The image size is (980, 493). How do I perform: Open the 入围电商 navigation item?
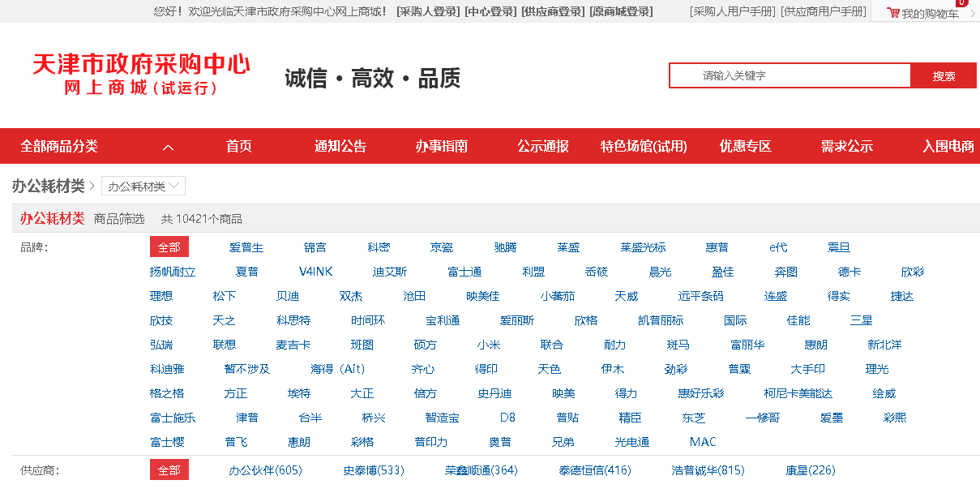948,147
